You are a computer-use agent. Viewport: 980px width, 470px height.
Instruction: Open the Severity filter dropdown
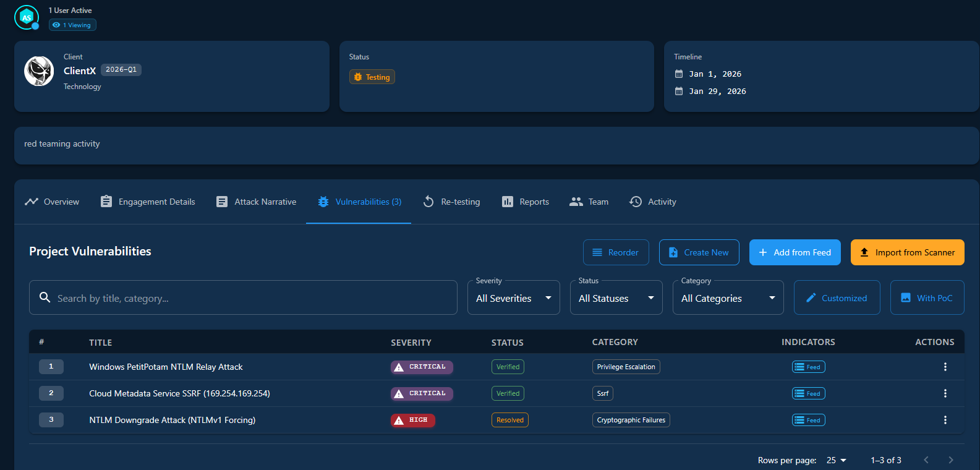pos(514,297)
